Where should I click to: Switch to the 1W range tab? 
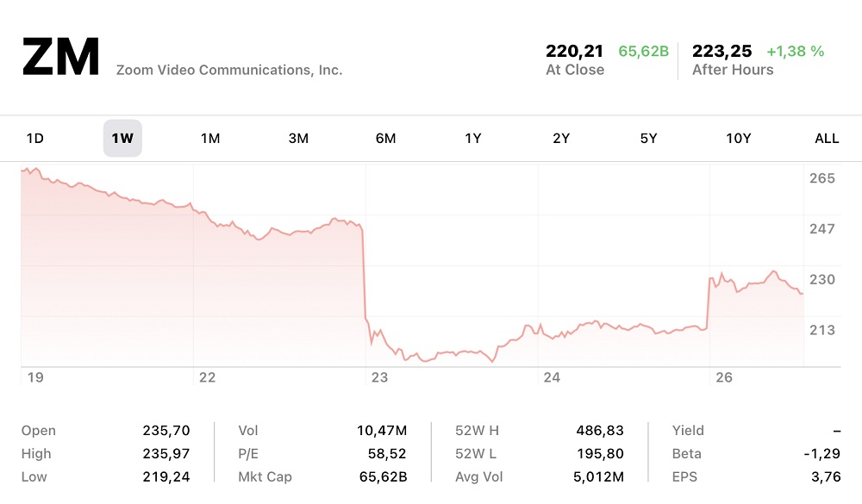[x=122, y=139]
